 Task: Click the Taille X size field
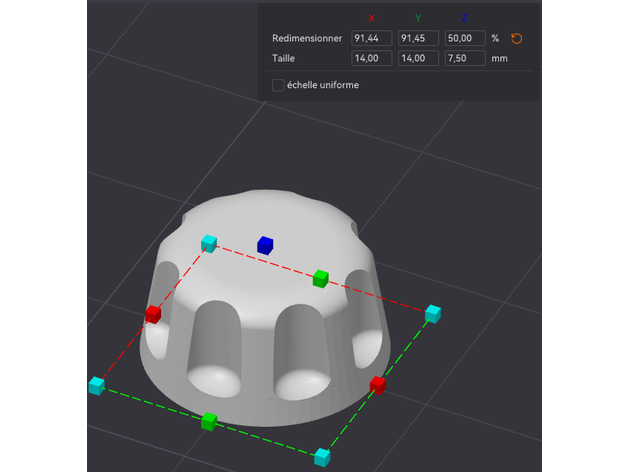point(371,59)
